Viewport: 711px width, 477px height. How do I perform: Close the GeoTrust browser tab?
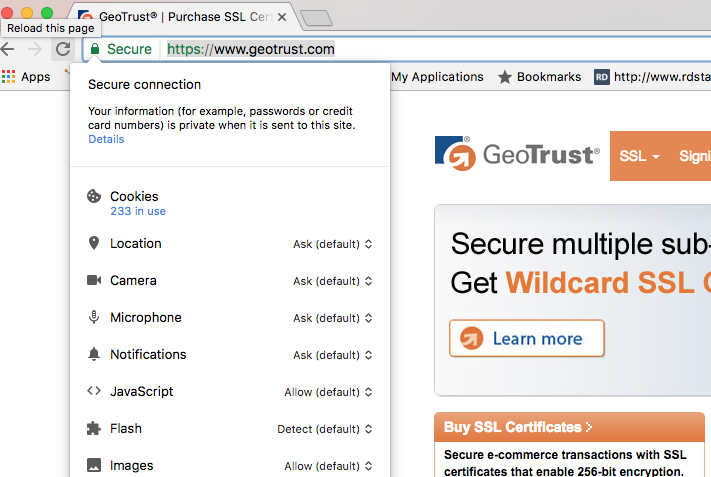[282, 17]
